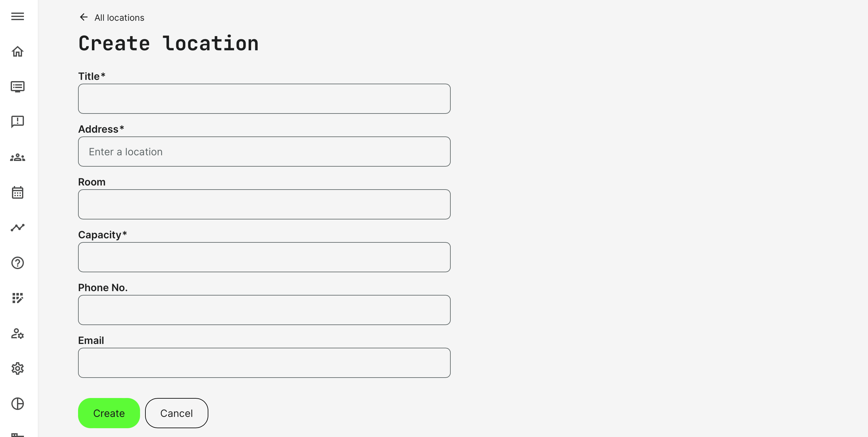The height and width of the screenshot is (437, 868).
Task: Open the settings gear icon
Action: coord(18,368)
